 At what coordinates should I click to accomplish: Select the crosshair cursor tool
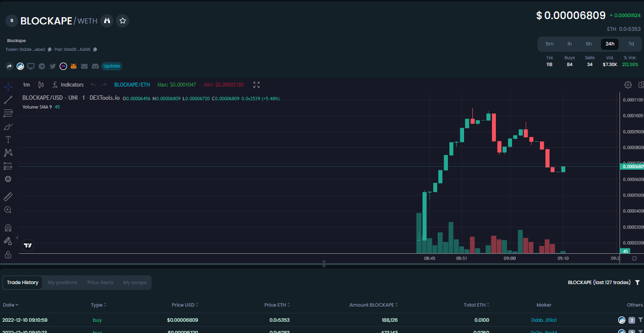(x=8, y=86)
